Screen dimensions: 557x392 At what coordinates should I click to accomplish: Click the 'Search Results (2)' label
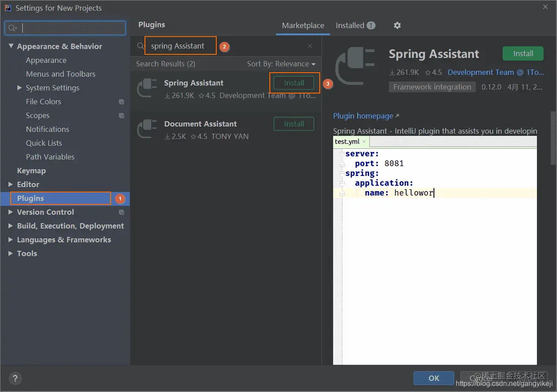[165, 64]
